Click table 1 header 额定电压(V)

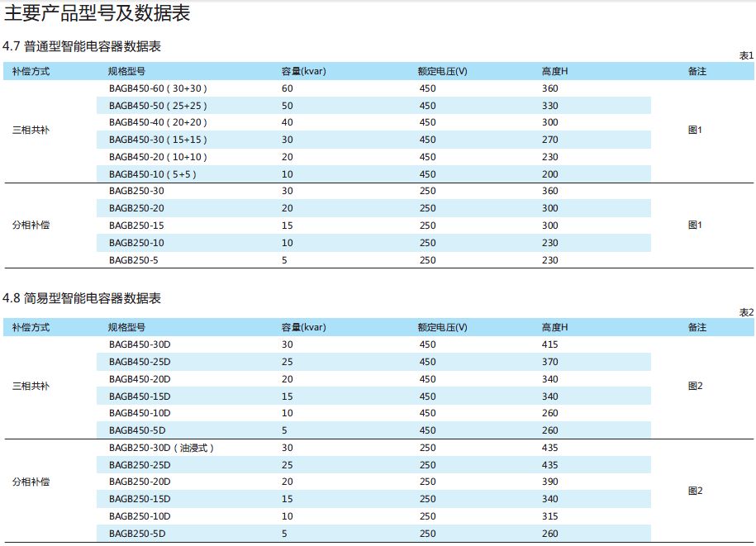point(443,71)
